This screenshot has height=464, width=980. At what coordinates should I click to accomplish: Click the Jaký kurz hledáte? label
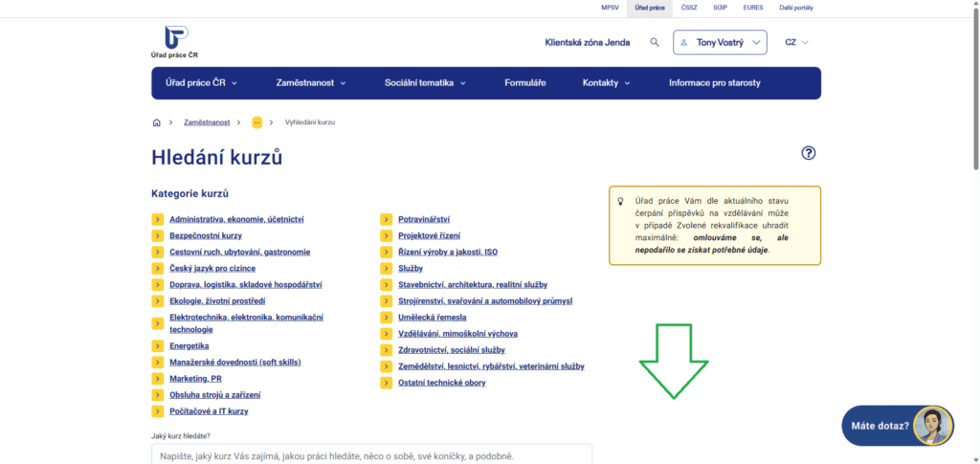[181, 435]
